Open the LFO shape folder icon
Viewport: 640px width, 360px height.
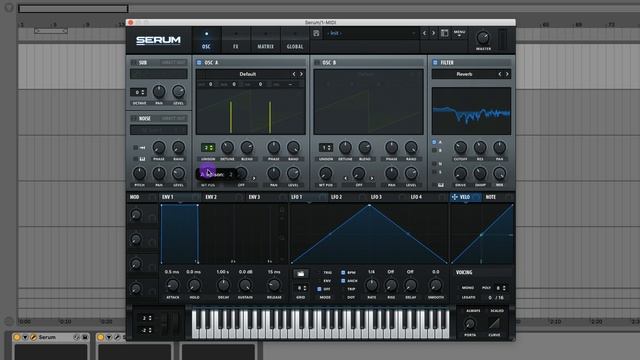coord(300,273)
